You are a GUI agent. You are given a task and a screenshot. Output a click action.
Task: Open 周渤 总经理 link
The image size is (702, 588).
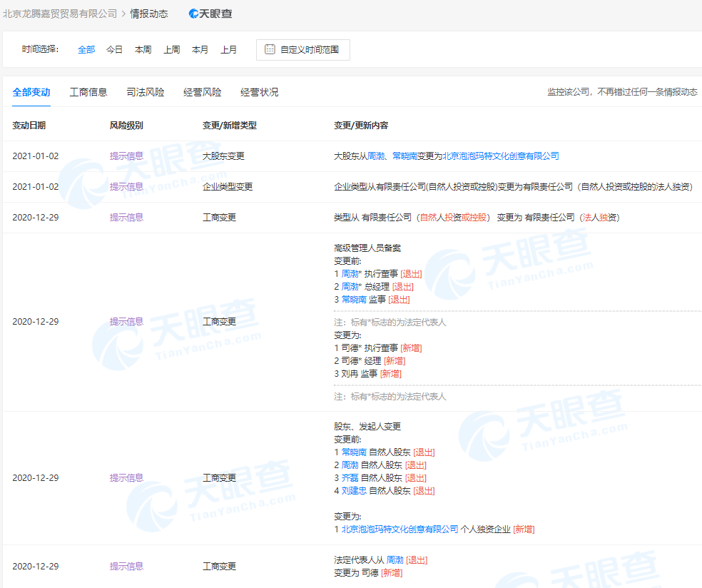(x=350, y=287)
